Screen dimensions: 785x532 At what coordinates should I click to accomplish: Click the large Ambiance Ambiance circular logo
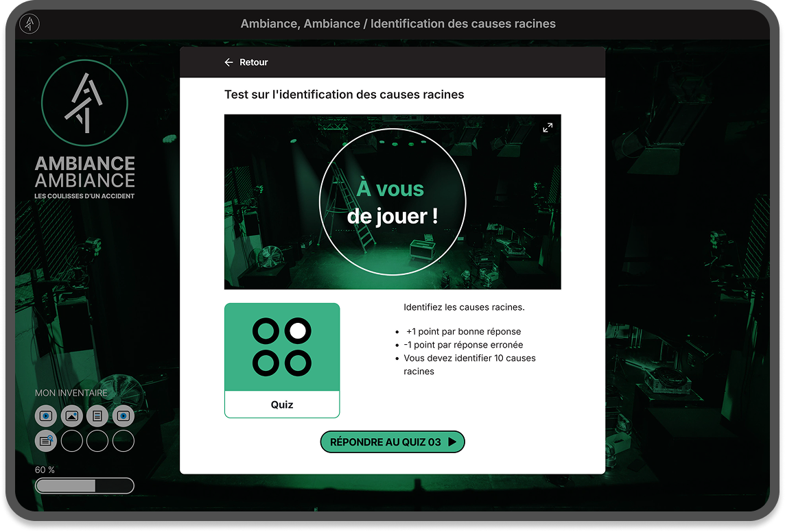(x=84, y=102)
